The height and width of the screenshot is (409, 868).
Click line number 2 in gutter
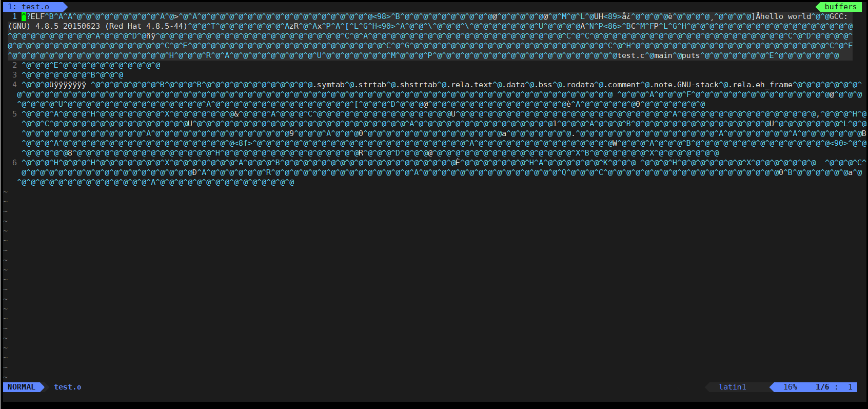pyautogui.click(x=14, y=65)
